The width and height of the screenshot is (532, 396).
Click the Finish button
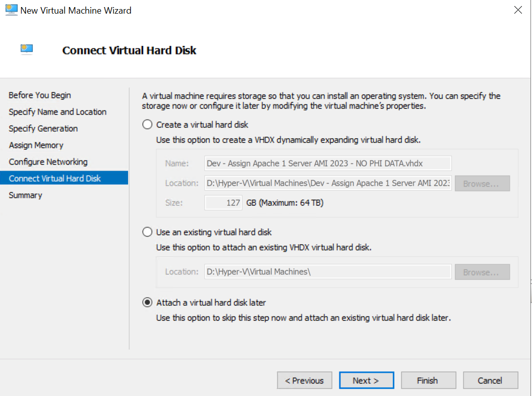click(428, 380)
